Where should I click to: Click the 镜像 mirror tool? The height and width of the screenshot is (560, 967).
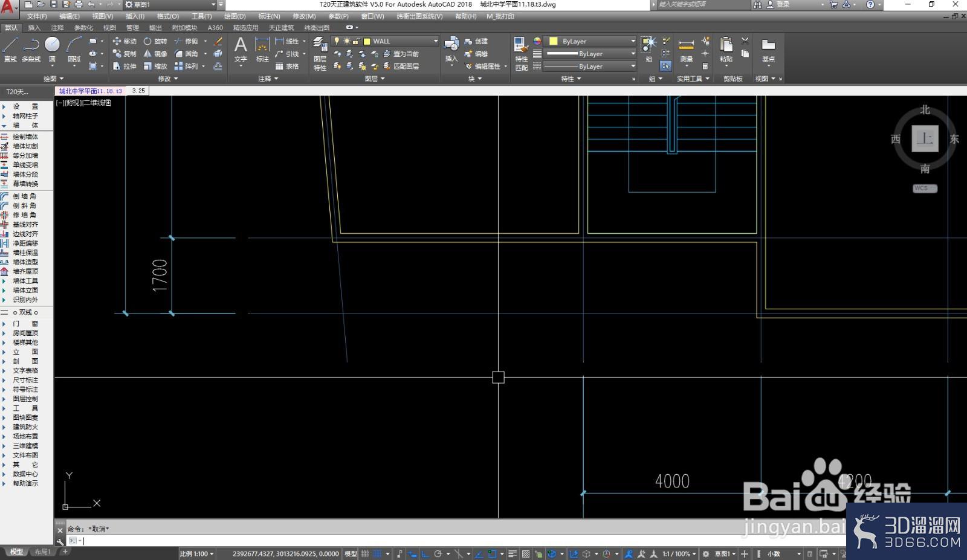pyautogui.click(x=155, y=54)
